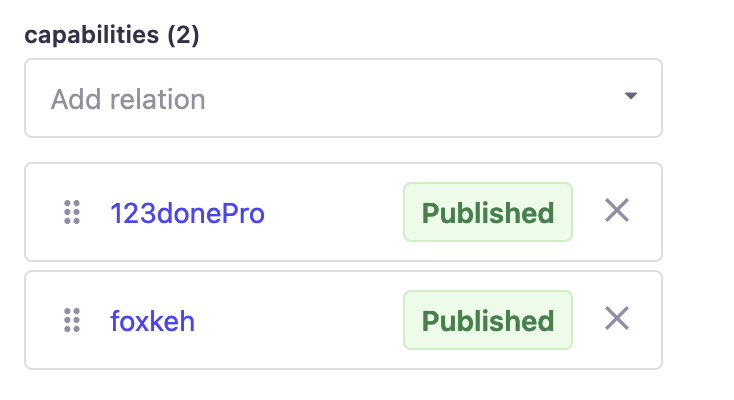Focus the capabilities relation search field
This screenshot has width=734, height=400.
tap(343, 98)
